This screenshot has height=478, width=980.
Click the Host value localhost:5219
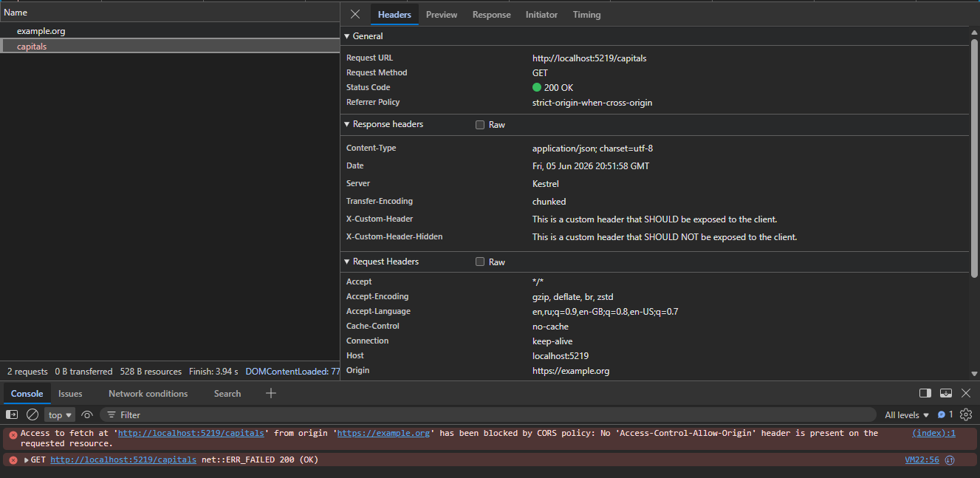561,356
